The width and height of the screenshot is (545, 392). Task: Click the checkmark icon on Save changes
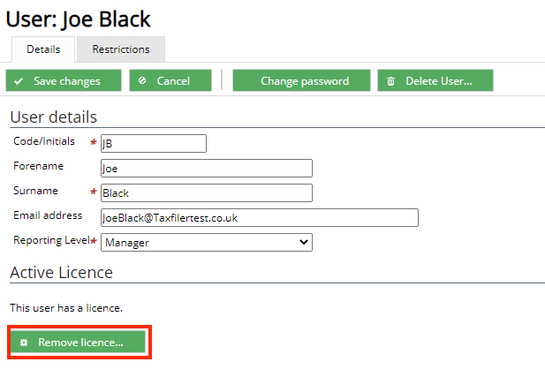(x=19, y=81)
